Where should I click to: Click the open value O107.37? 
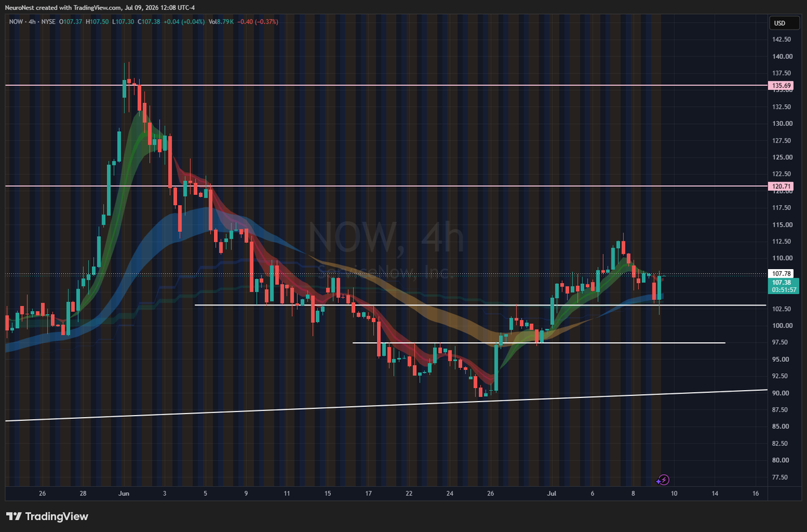(x=71, y=22)
